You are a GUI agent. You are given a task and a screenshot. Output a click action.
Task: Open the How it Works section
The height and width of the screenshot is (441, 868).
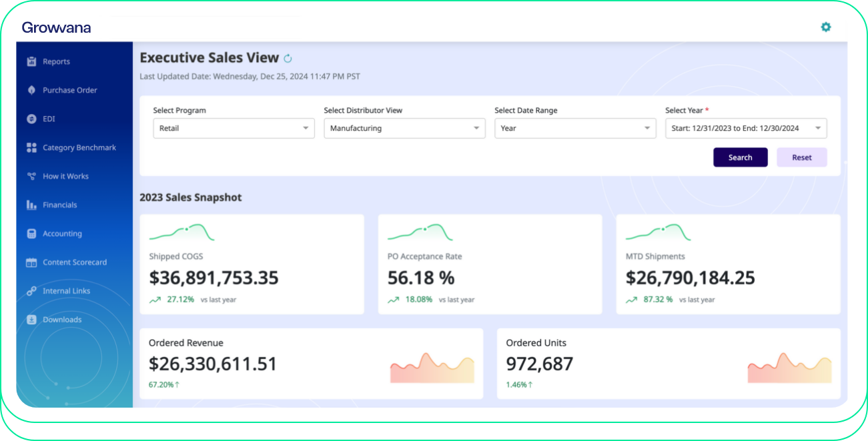click(31, 176)
